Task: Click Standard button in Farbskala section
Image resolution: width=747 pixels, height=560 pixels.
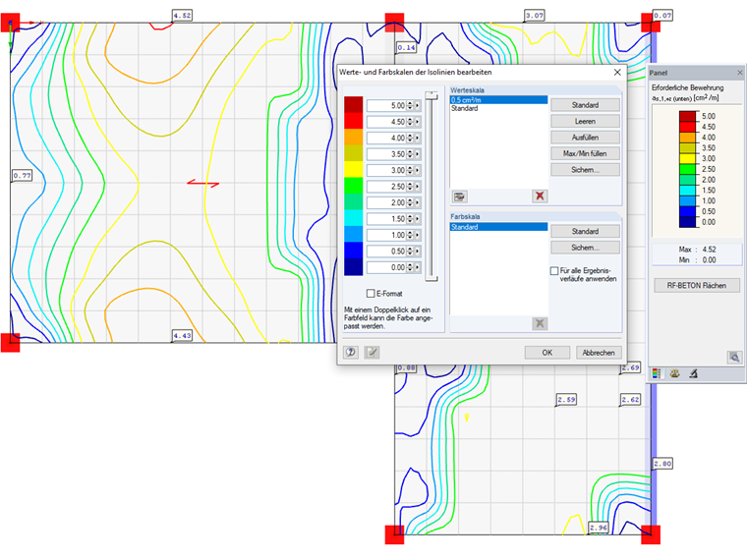Action: pos(585,231)
